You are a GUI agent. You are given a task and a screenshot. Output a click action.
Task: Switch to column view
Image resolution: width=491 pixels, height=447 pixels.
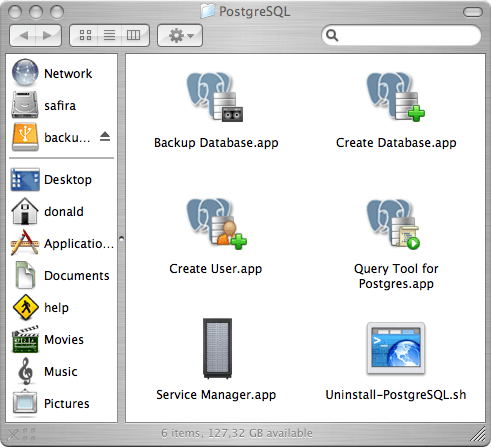tap(134, 35)
